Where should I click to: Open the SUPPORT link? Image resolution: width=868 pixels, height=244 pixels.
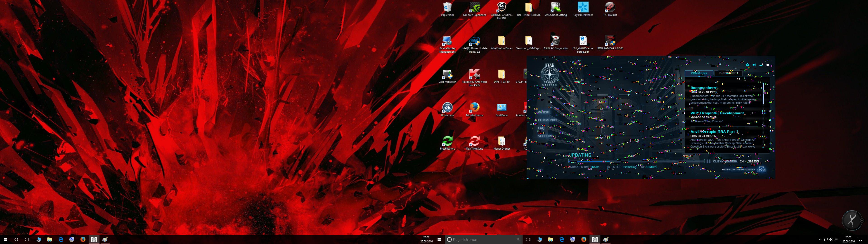[x=545, y=136]
